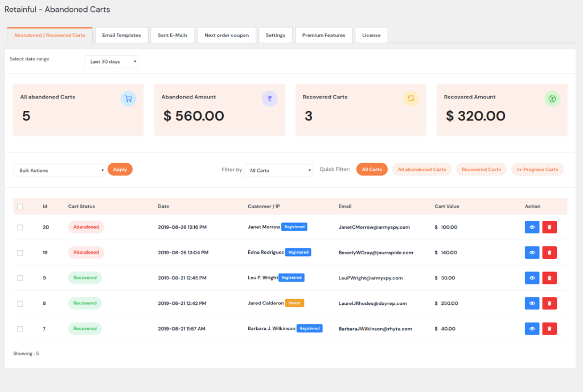The height and width of the screenshot is (392, 583).
Task: Click the green icon in Recovered Amount card
Action: 552,99
